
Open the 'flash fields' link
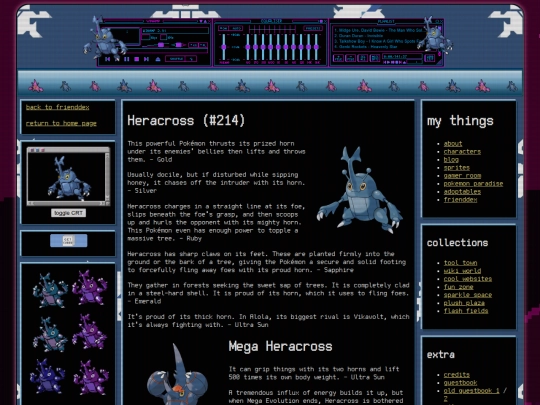click(466, 311)
